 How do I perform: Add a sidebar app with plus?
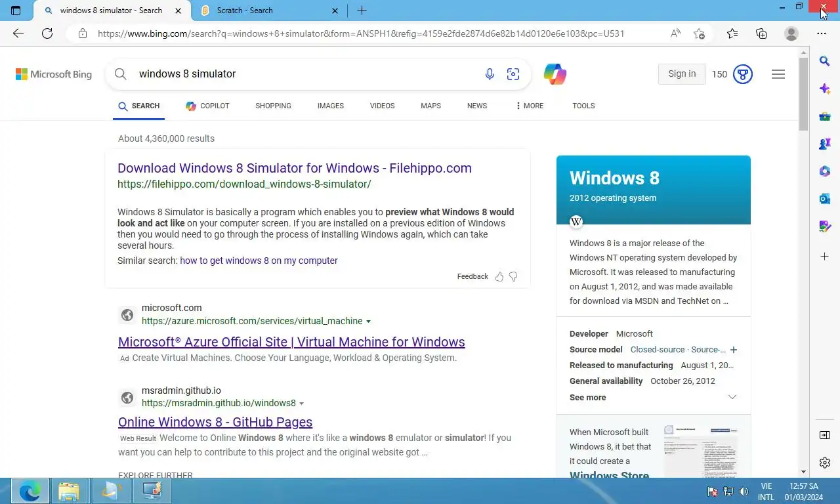tap(825, 256)
